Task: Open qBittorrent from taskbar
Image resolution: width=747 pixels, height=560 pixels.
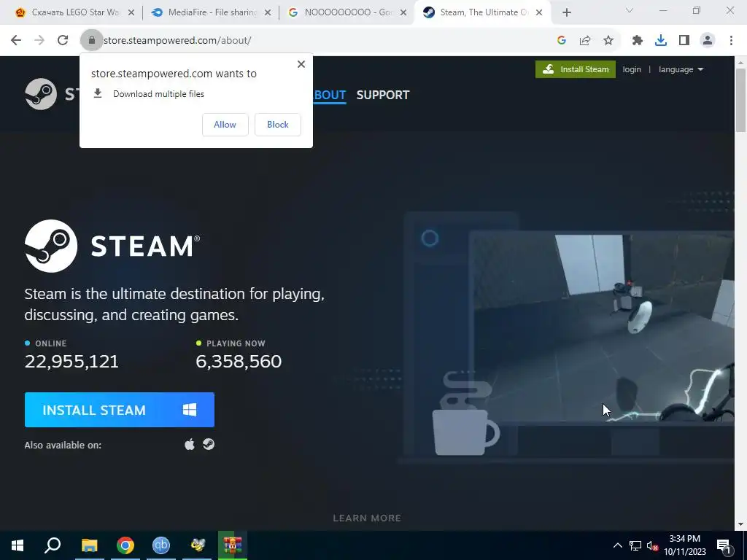Action: (x=161, y=545)
